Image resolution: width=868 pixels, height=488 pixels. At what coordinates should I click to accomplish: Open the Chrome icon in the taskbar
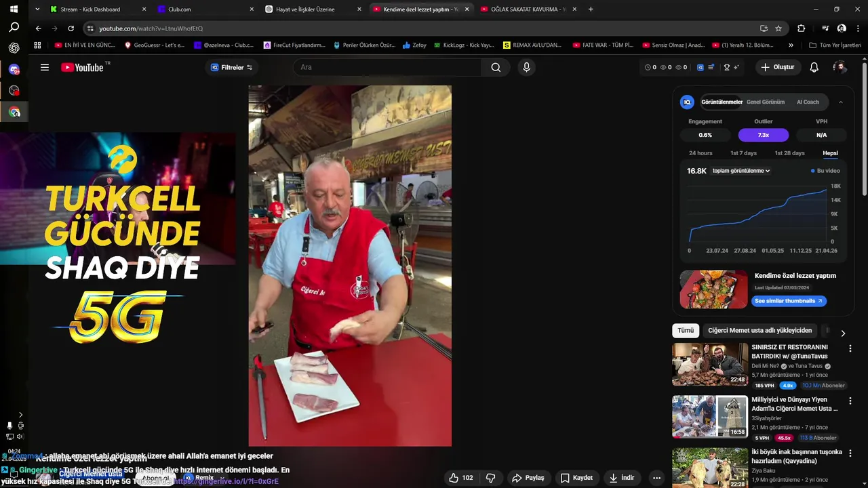click(14, 112)
